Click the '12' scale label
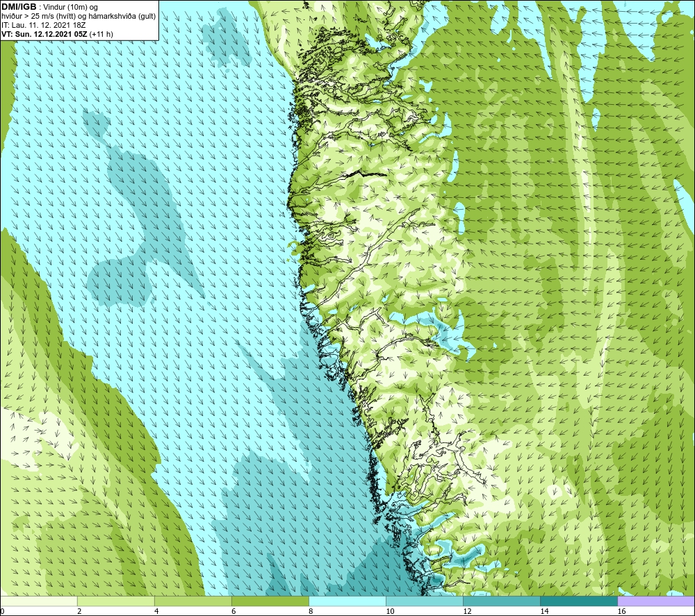The height and width of the screenshot is (616, 695). pyautogui.click(x=467, y=612)
